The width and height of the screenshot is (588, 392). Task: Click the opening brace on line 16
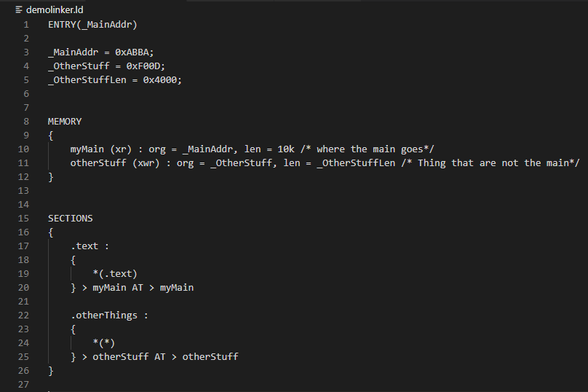[51, 232]
